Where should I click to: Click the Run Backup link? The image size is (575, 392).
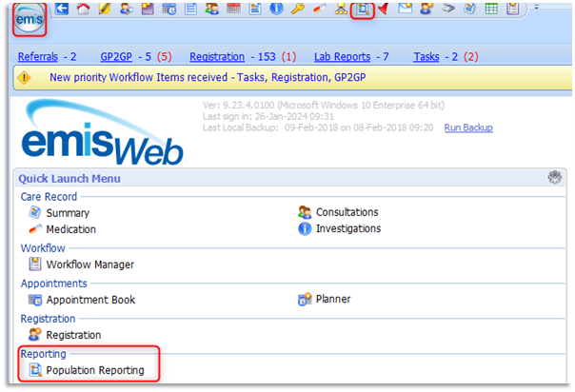click(468, 127)
